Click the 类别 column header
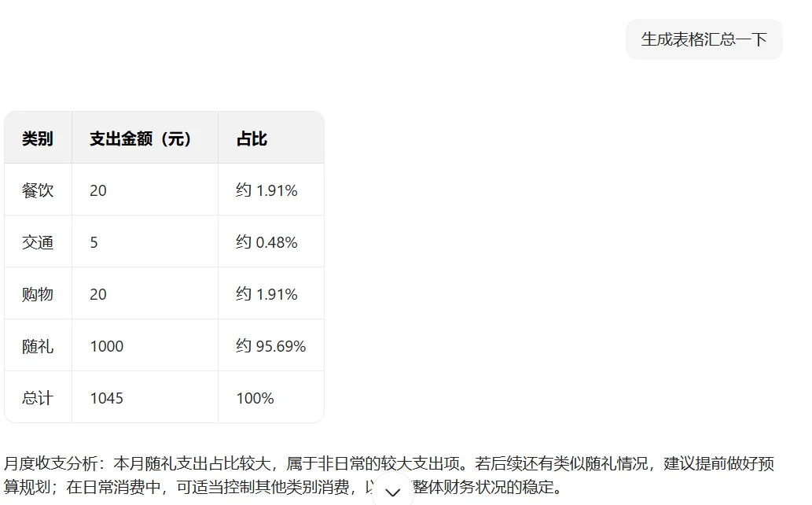 point(38,138)
